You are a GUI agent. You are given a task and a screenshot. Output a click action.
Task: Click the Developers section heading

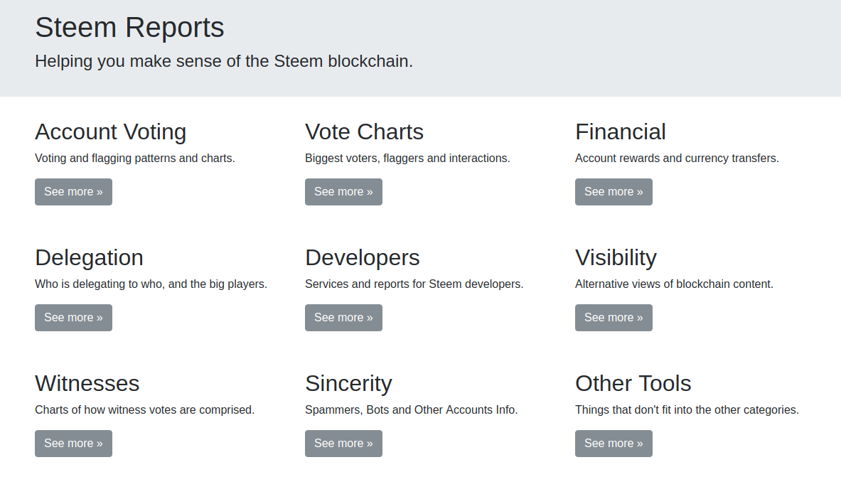tap(362, 258)
